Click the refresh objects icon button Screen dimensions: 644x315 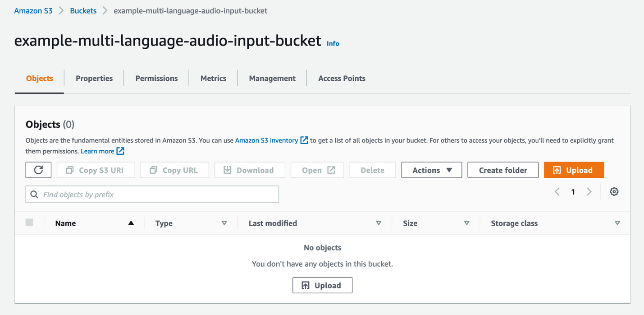pos(38,170)
